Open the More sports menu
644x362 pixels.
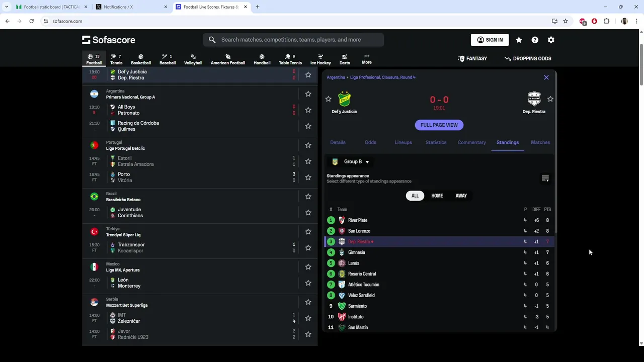coord(367,59)
